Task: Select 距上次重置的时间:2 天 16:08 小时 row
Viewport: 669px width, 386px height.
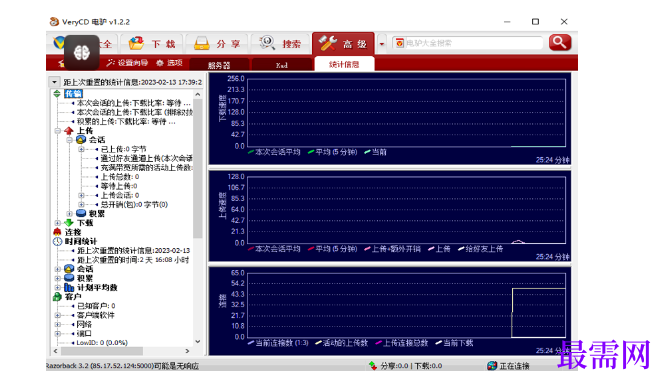Action: click(x=133, y=260)
